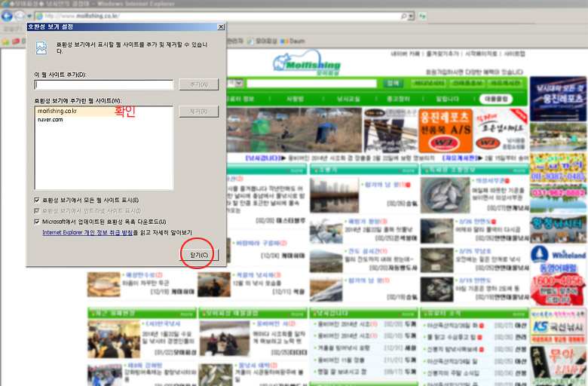
Task: Go back with the IE back arrow
Action: tap(7, 16)
